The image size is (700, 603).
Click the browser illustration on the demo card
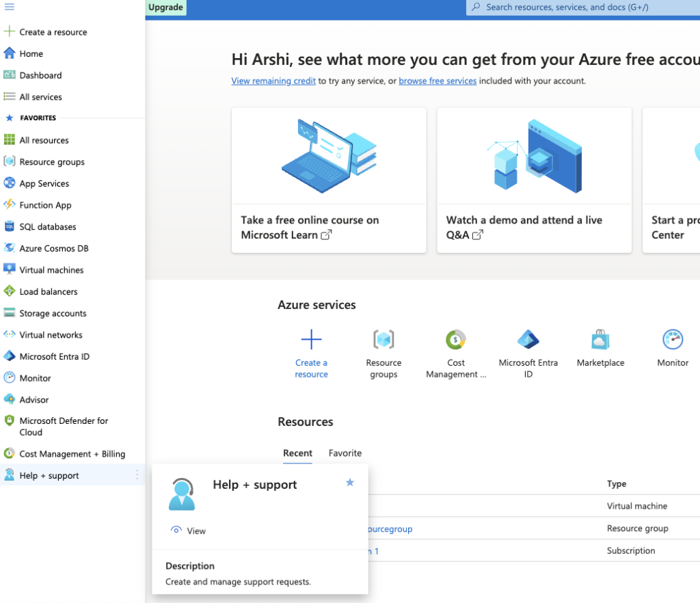[x=535, y=156]
